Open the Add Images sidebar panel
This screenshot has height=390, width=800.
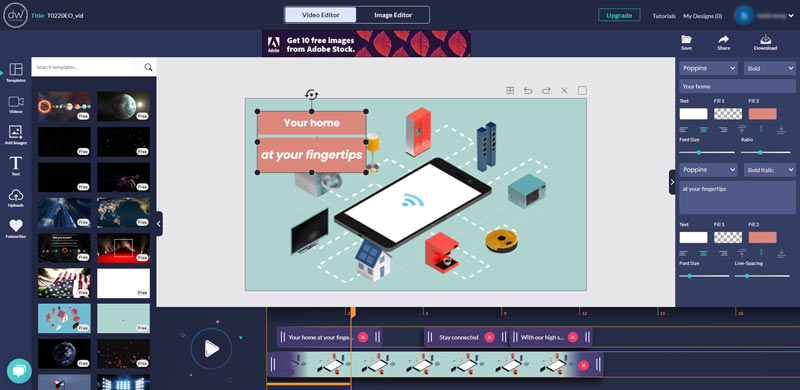pos(16,135)
